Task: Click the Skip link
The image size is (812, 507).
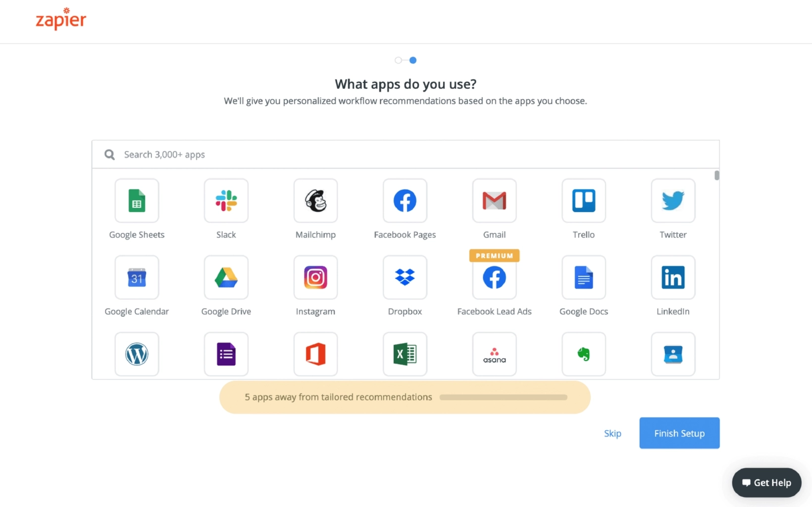Action: coord(612,434)
